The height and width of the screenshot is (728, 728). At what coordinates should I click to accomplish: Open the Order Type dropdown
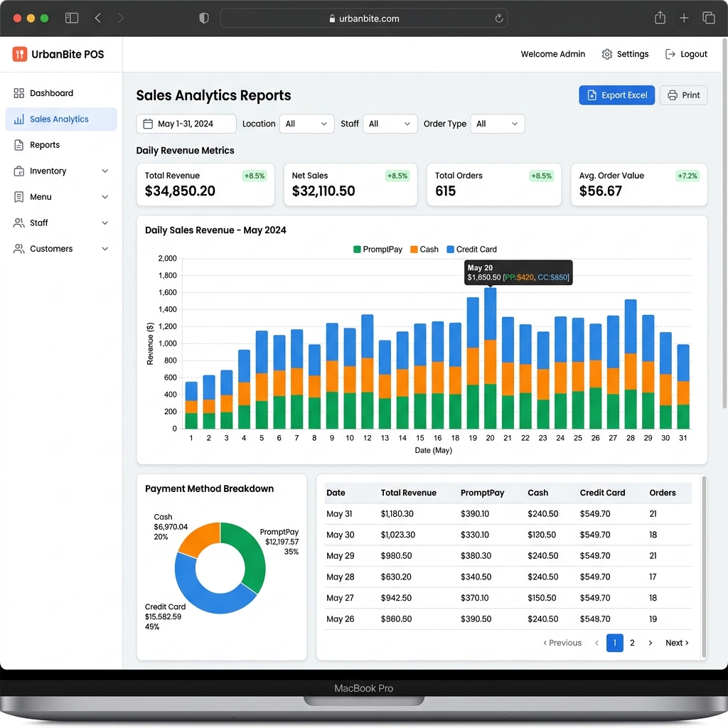497,124
